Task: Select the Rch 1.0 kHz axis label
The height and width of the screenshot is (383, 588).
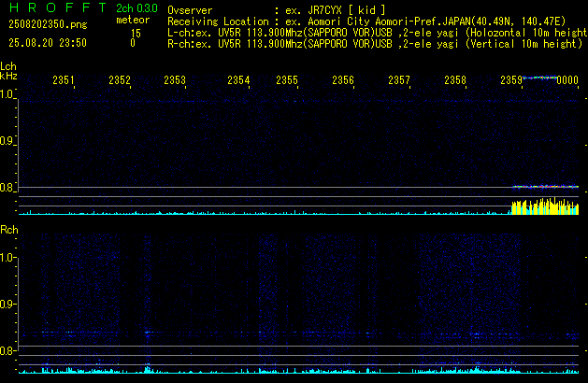Action: click(x=7, y=258)
